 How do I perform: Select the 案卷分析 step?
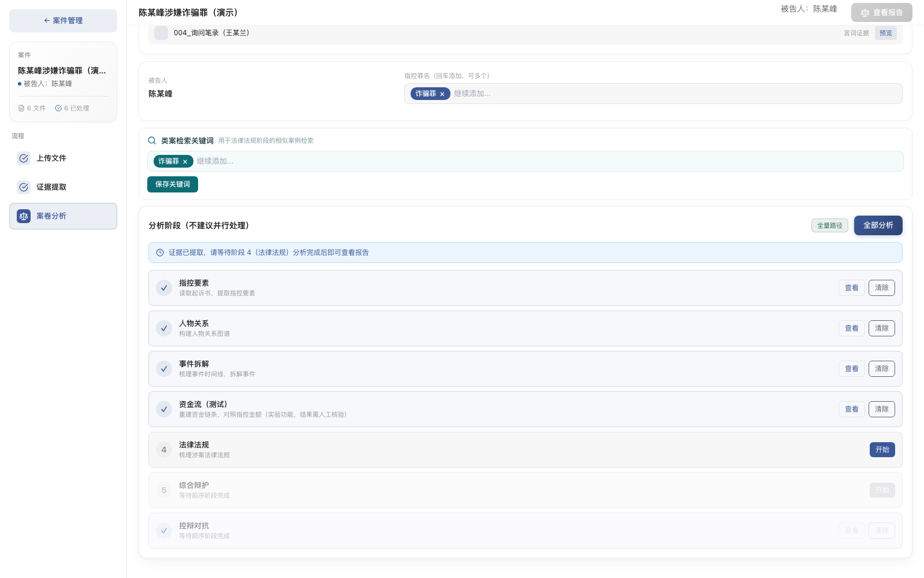63,216
